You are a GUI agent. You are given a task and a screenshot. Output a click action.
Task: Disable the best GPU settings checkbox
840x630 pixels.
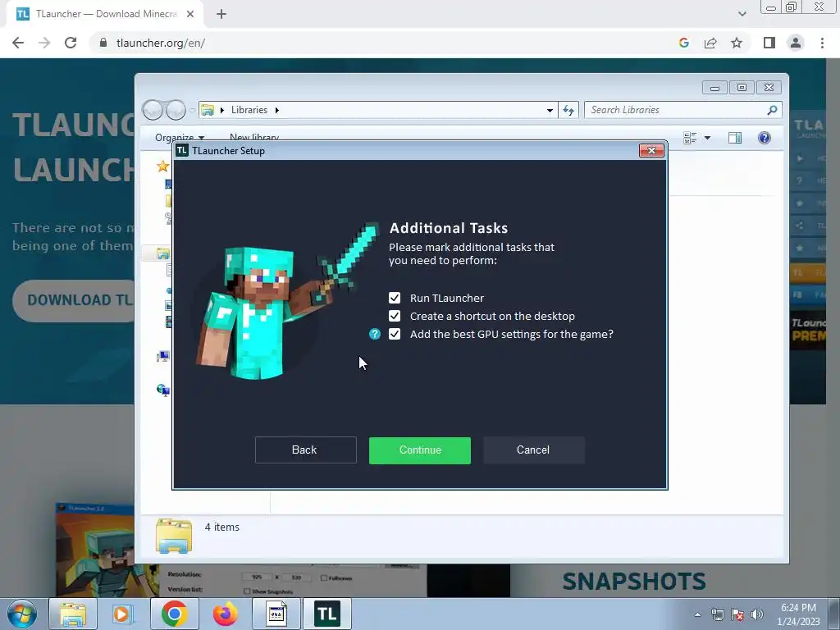coord(395,335)
